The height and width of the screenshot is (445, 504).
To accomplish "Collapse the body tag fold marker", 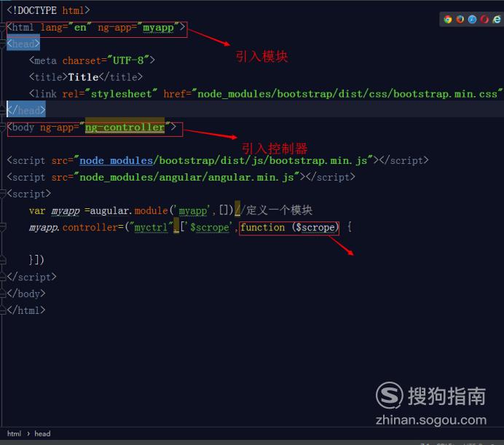I will pyautogui.click(x=3, y=127).
